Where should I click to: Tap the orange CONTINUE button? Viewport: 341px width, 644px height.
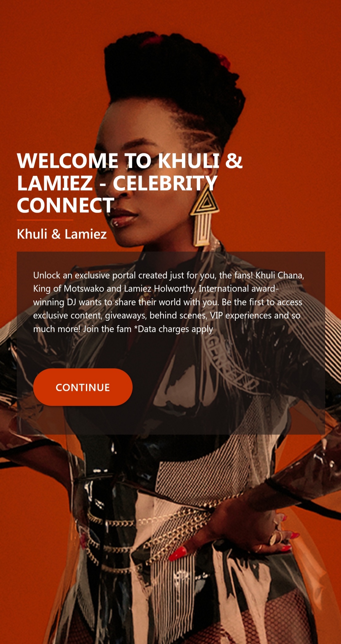coord(83,387)
